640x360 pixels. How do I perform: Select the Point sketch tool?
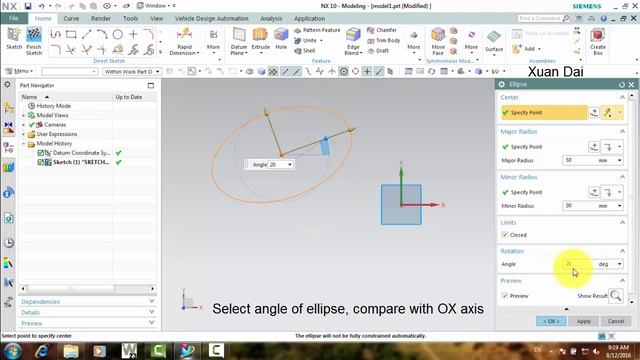tap(133, 34)
